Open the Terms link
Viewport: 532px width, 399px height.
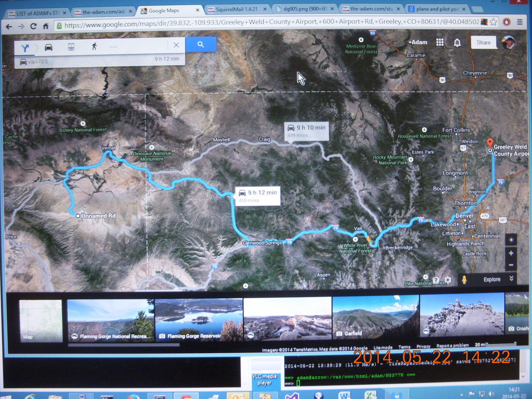point(404,347)
